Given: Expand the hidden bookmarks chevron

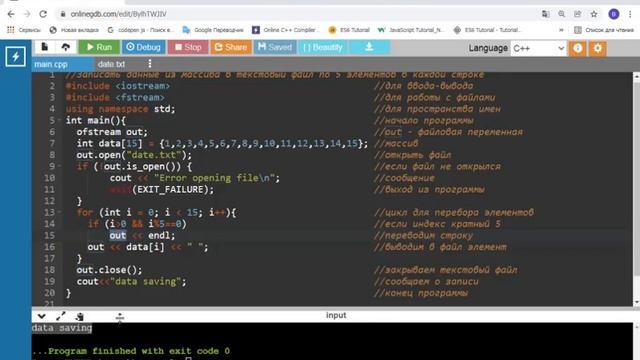Looking at the screenshot, I should (x=562, y=30).
